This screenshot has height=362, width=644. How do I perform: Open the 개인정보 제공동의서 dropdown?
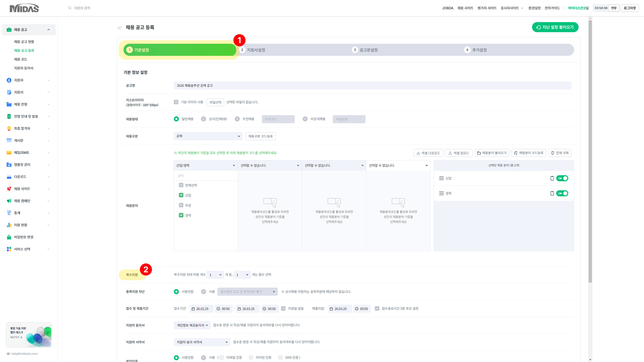point(192,325)
